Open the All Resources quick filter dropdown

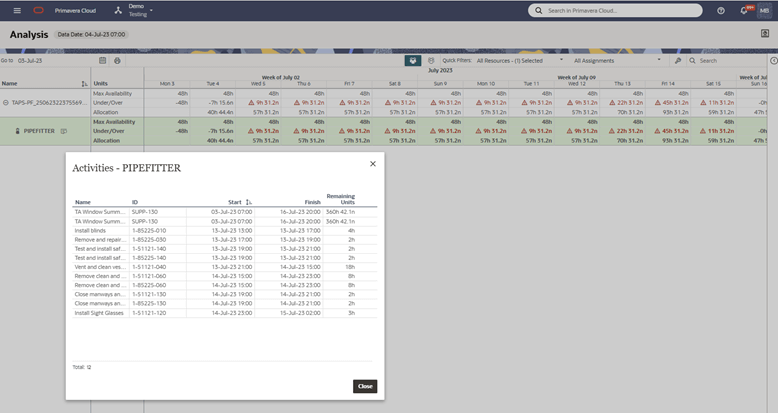click(519, 61)
